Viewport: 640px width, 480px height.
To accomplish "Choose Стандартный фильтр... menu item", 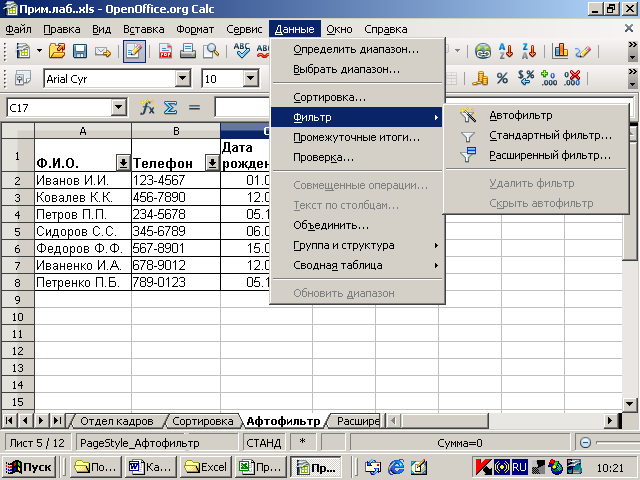I will coord(536,136).
